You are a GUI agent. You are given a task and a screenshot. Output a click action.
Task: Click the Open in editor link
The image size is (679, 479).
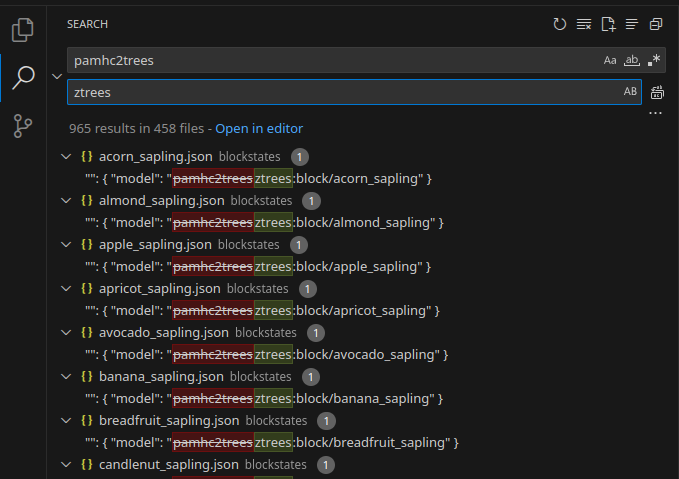tap(259, 129)
